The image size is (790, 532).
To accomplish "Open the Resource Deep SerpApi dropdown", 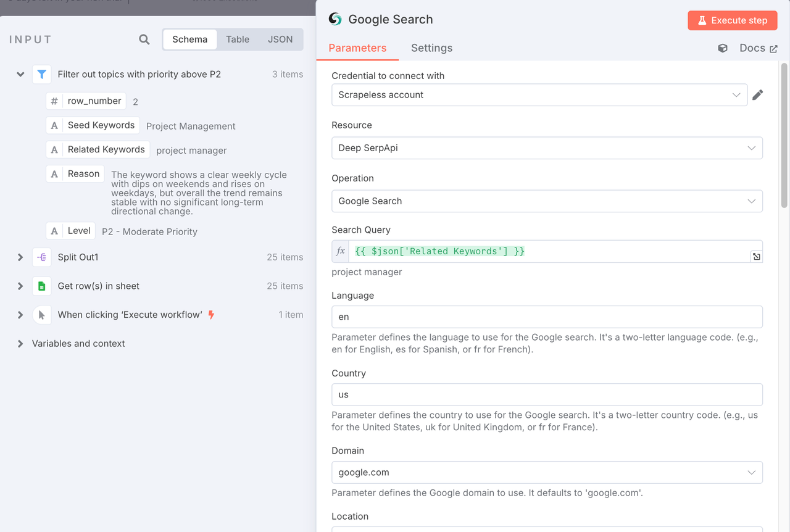I will [547, 148].
